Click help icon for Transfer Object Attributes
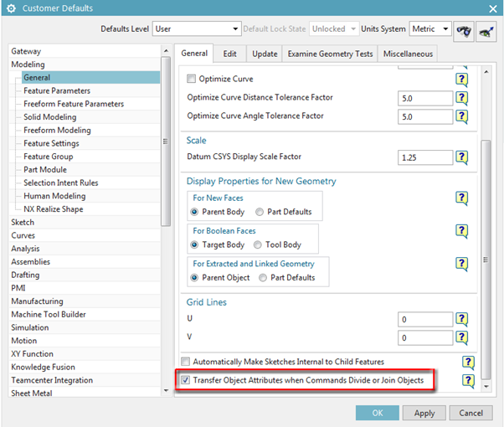 tap(468, 381)
